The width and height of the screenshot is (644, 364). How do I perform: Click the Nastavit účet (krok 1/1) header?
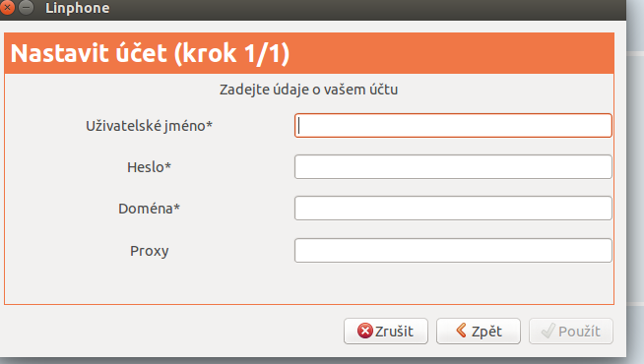click(150, 54)
